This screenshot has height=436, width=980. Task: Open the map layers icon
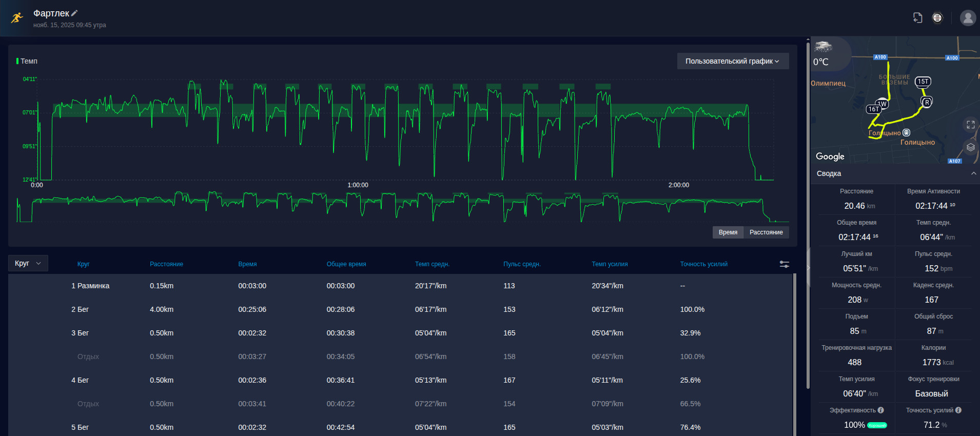pyautogui.click(x=970, y=147)
